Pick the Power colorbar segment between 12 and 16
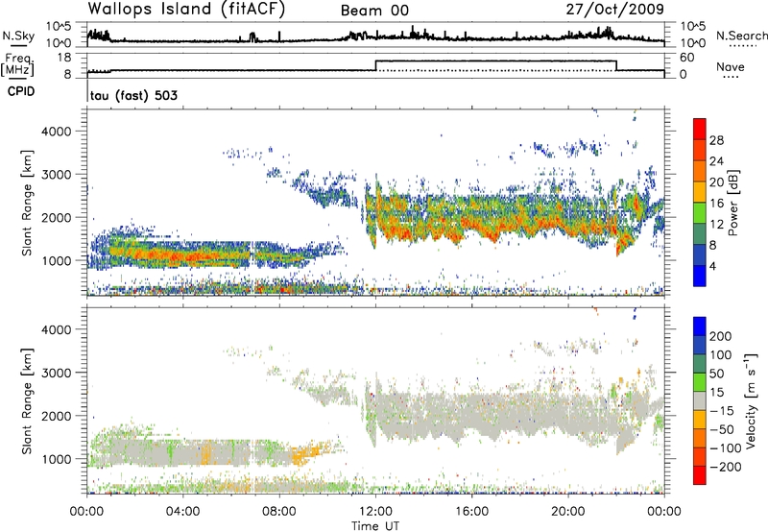The width and height of the screenshot is (768, 532). point(700,213)
